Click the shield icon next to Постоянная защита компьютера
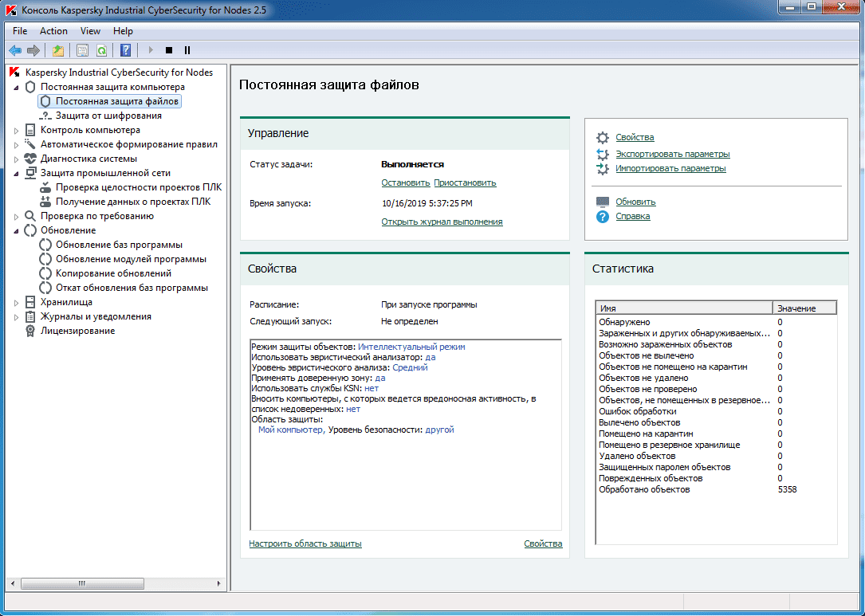The width and height of the screenshot is (865, 616). coord(30,87)
